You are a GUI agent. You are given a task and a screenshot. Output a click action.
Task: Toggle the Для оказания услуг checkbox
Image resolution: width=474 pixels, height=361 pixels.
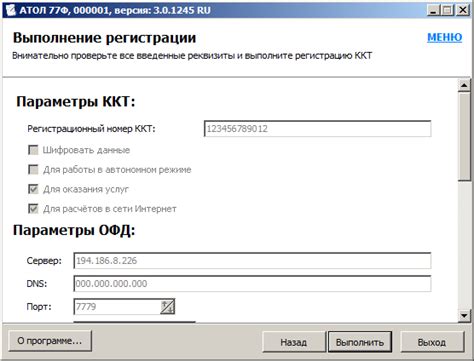point(33,189)
